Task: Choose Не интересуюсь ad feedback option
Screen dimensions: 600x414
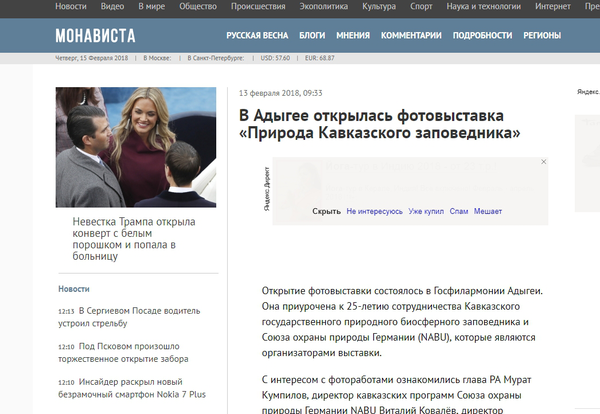Action: click(374, 211)
